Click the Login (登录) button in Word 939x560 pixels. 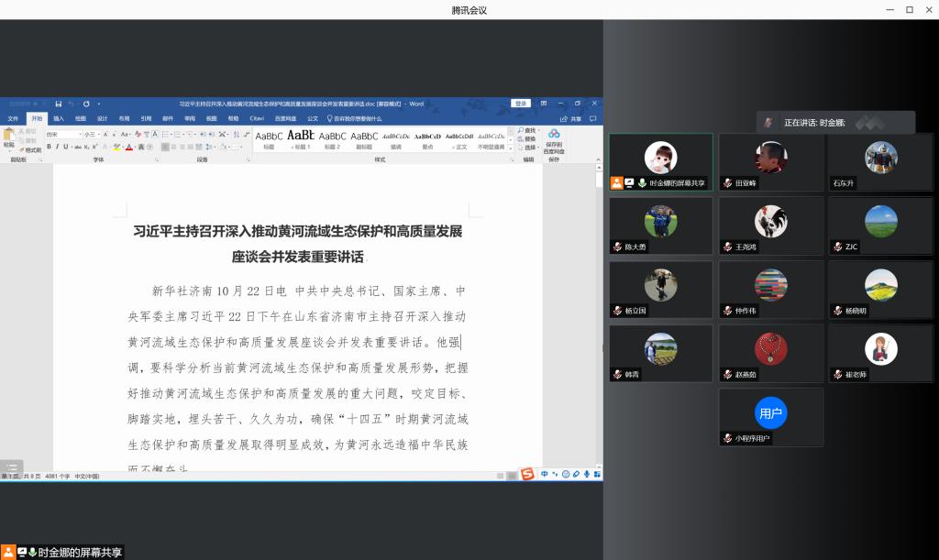point(521,104)
